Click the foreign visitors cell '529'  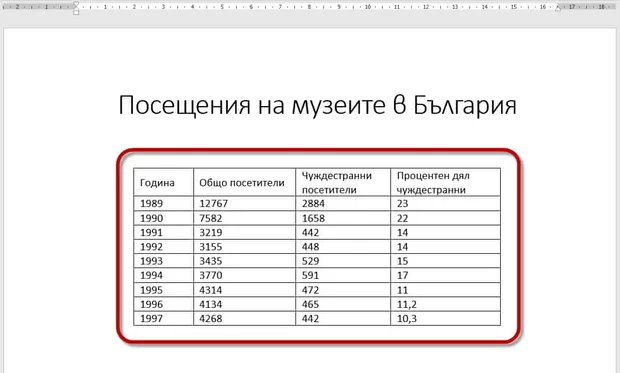[343, 261]
